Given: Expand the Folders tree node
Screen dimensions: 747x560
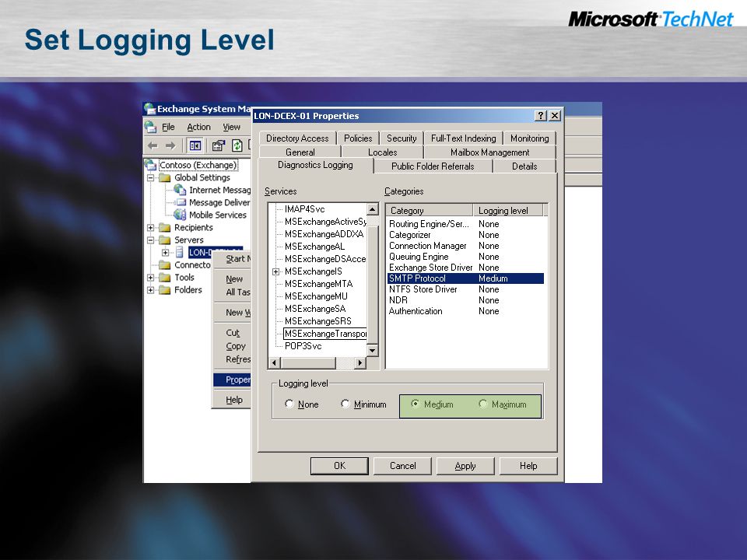Looking at the screenshot, I should point(150,289).
